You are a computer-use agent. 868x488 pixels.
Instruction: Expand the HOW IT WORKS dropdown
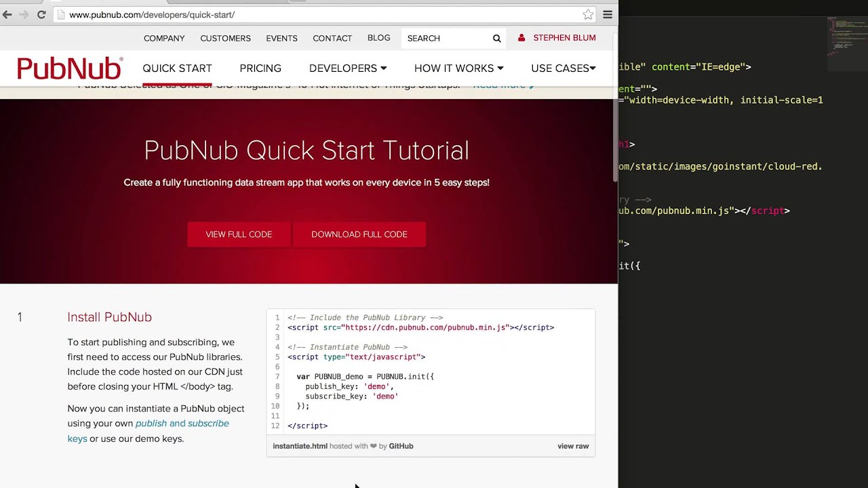pyautogui.click(x=458, y=68)
